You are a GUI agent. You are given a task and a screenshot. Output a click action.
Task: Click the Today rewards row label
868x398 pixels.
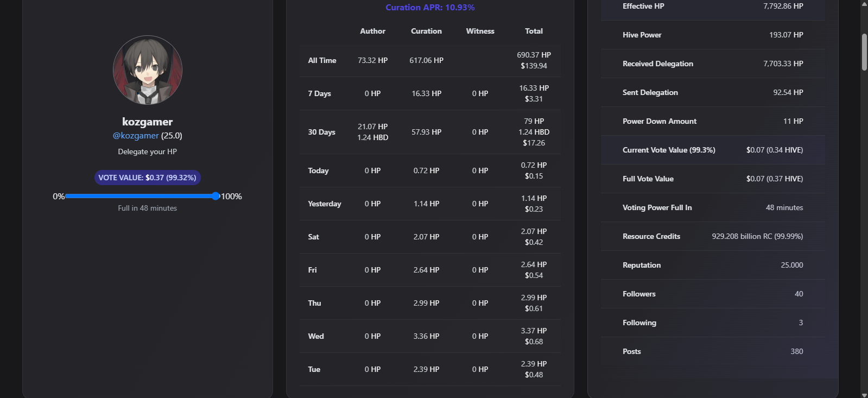tap(318, 170)
